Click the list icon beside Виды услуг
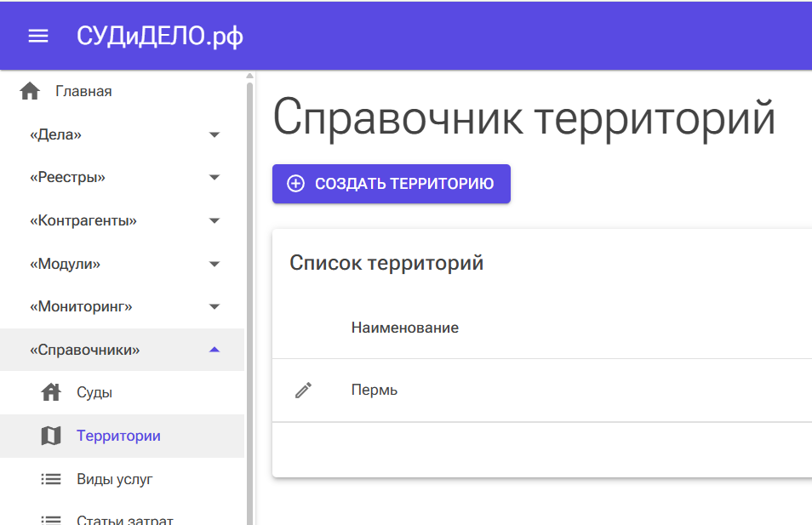Image resolution: width=812 pixels, height=525 pixels. [51, 479]
